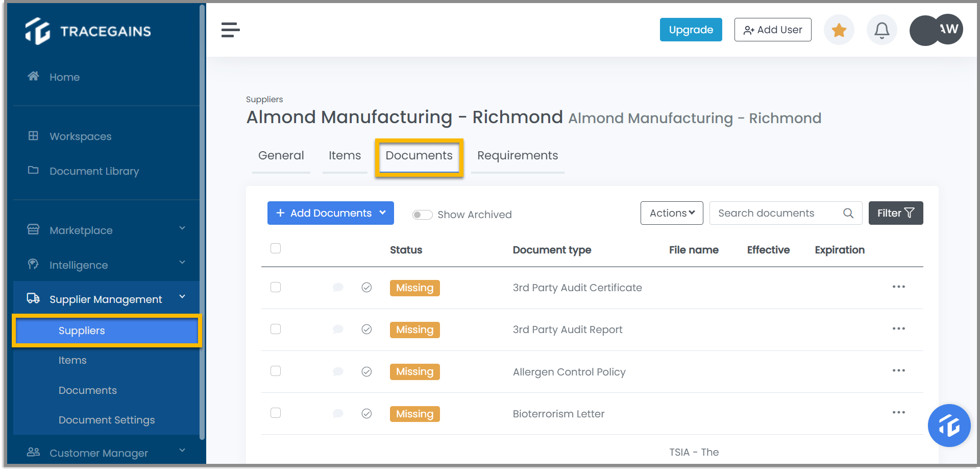
Task: Open comment icon for 3rd Party Audit Certificate
Action: [x=338, y=287]
